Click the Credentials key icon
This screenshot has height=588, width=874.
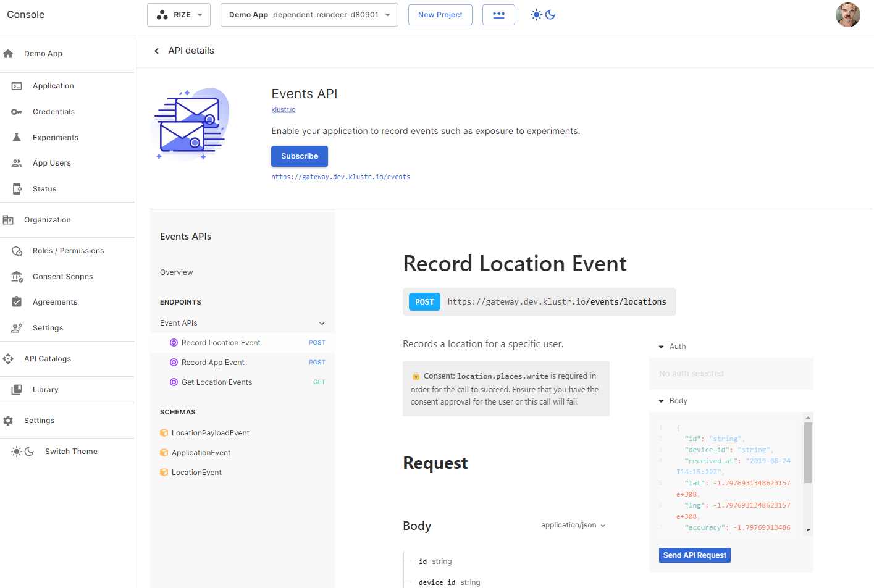[x=17, y=112]
